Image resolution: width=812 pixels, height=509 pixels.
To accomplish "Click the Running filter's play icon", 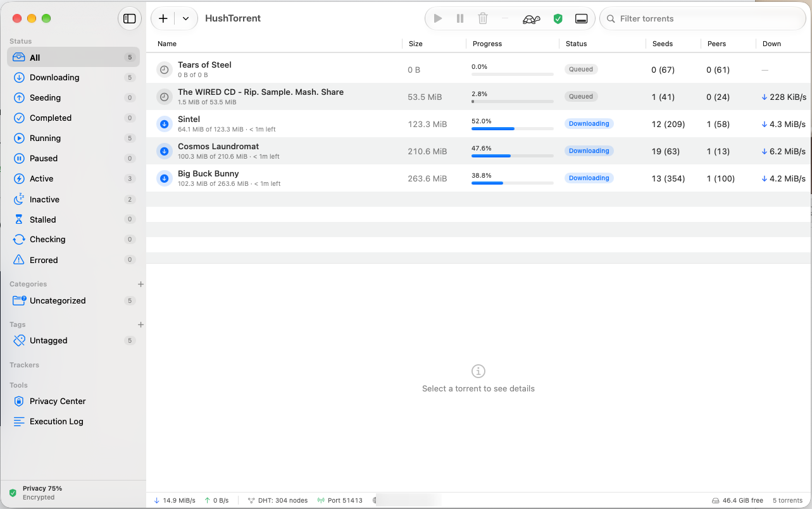I will (x=18, y=138).
